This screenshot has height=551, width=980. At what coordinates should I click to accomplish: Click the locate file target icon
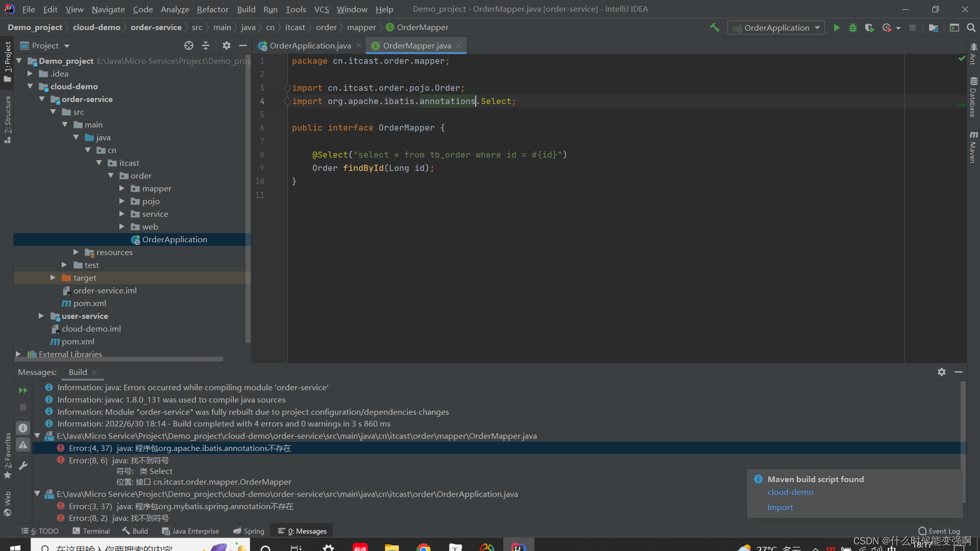click(x=189, y=45)
